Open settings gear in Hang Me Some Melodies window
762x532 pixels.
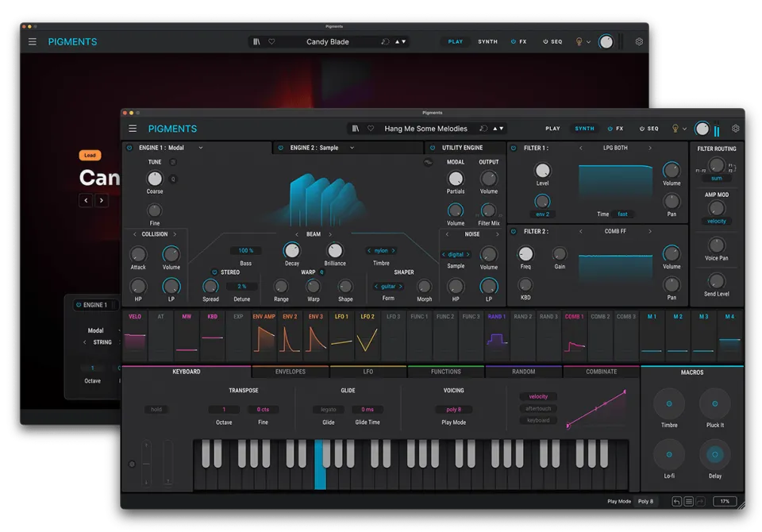tap(736, 129)
